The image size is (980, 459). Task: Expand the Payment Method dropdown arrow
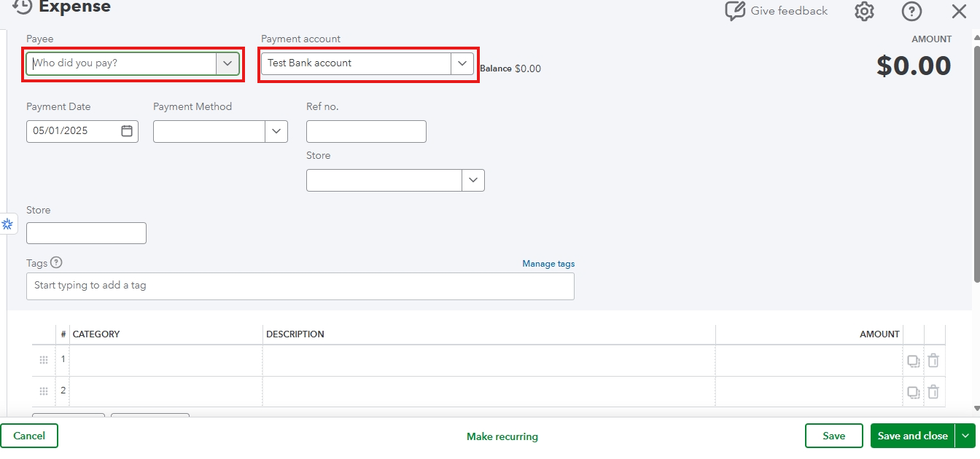coord(276,131)
